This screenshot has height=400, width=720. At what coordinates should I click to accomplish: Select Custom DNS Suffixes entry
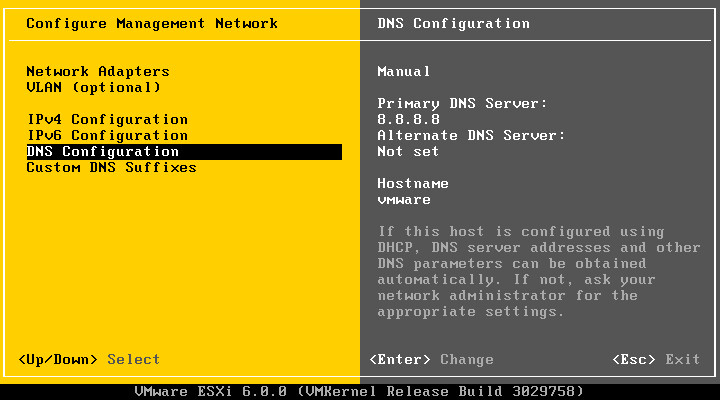(112, 168)
